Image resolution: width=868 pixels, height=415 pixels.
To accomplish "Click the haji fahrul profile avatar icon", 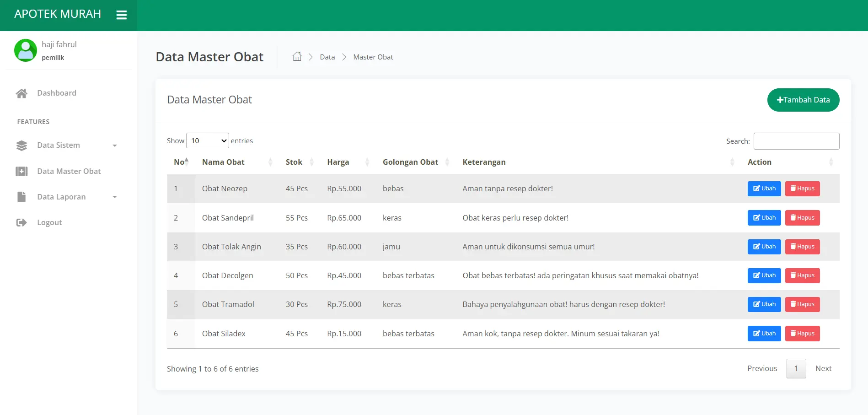I will [26, 50].
